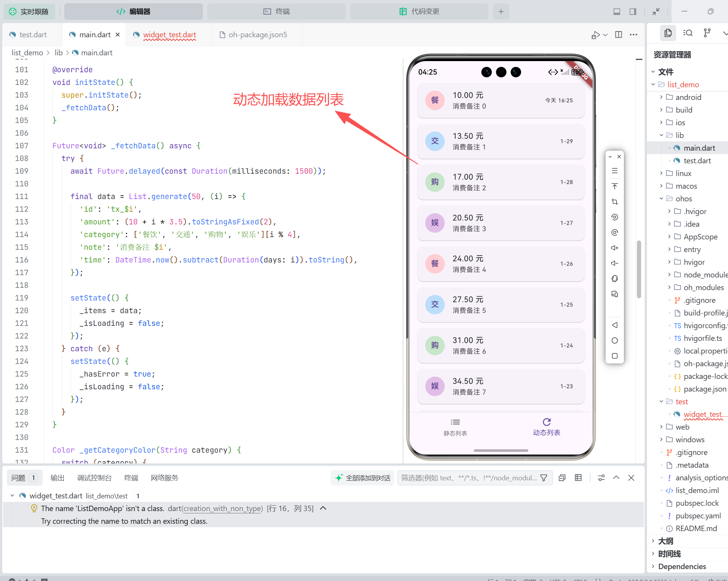The height and width of the screenshot is (581, 728).
Task: Switch to the 编辑器 editor tab
Action: (x=134, y=12)
